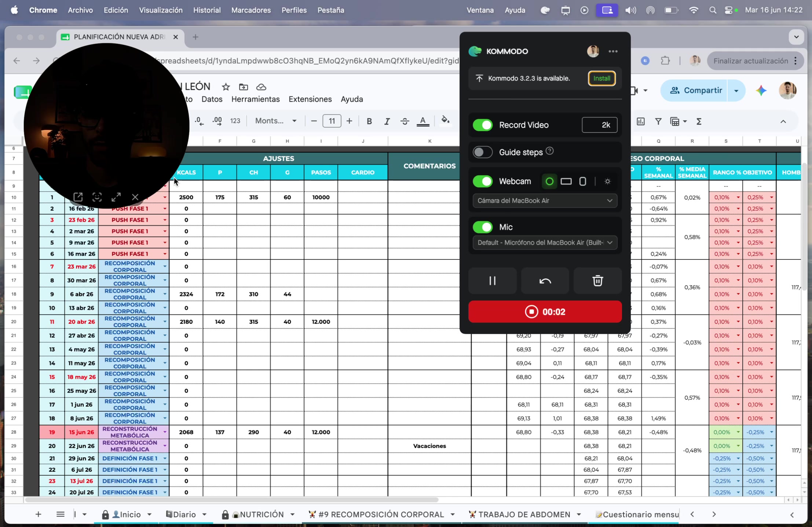The width and height of the screenshot is (812, 527).
Task: Open the Gemini sparkle assistant
Action: pyautogui.click(x=761, y=91)
